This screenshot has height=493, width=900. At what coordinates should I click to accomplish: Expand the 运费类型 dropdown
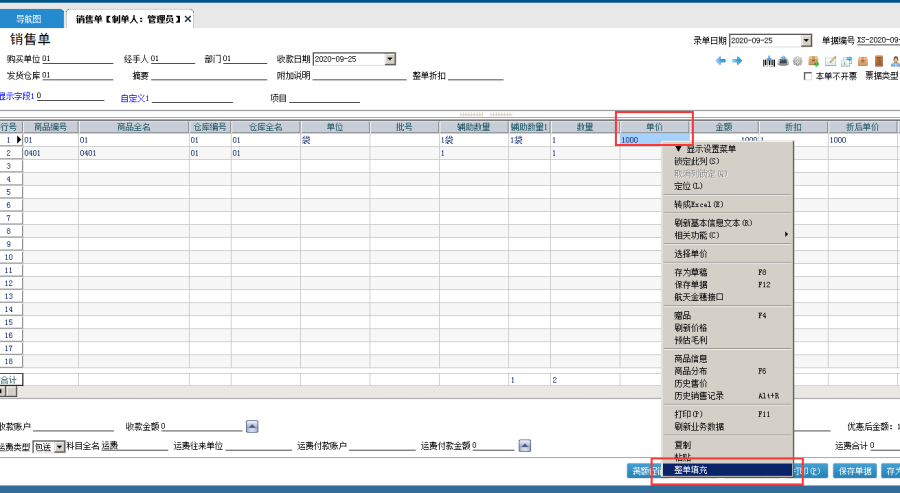point(60,446)
